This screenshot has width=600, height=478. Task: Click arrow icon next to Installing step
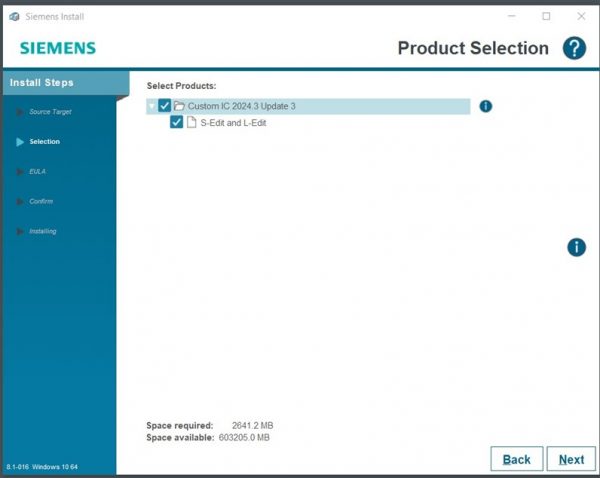point(20,231)
